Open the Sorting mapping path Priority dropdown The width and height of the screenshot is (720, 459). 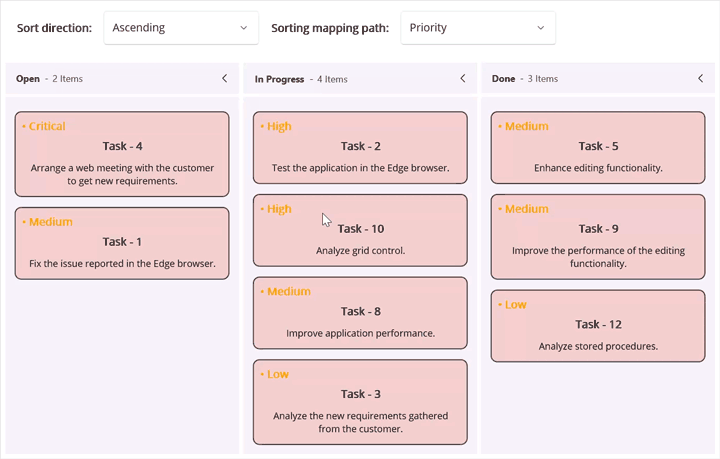tap(478, 28)
